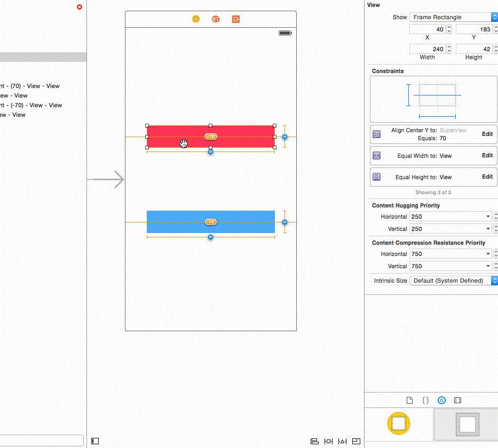Click the red error indicator in outline
Viewport: 498px width, 448px height.
point(80,7)
